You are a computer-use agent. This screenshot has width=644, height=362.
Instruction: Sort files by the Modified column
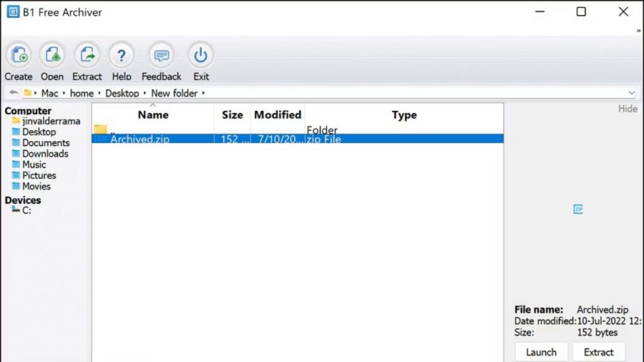pyautogui.click(x=277, y=115)
